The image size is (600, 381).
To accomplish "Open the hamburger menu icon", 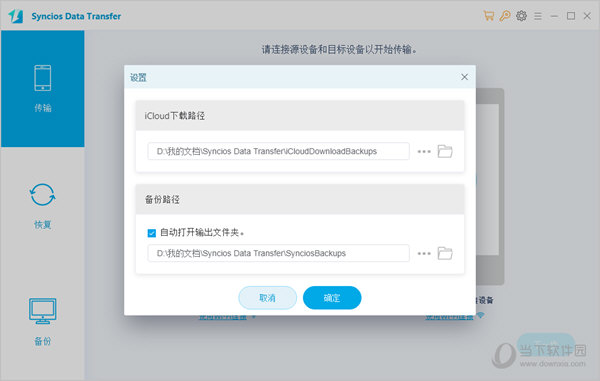I will (538, 16).
